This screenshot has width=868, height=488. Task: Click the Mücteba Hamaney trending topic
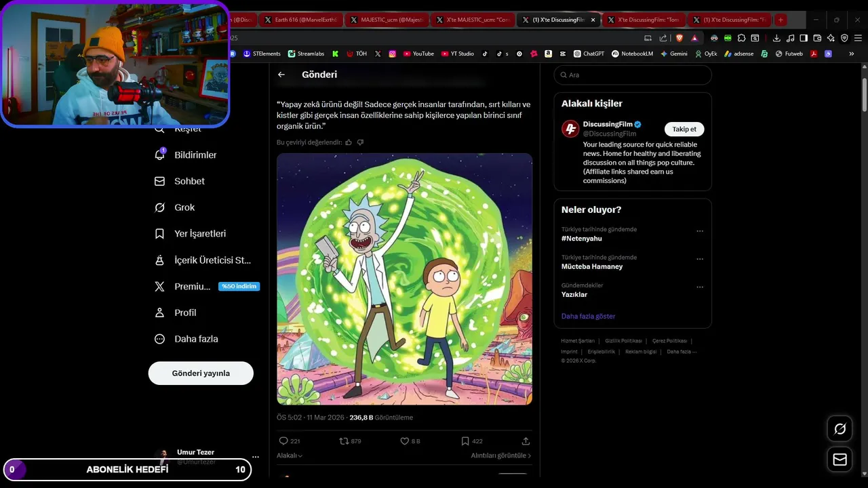point(592,266)
